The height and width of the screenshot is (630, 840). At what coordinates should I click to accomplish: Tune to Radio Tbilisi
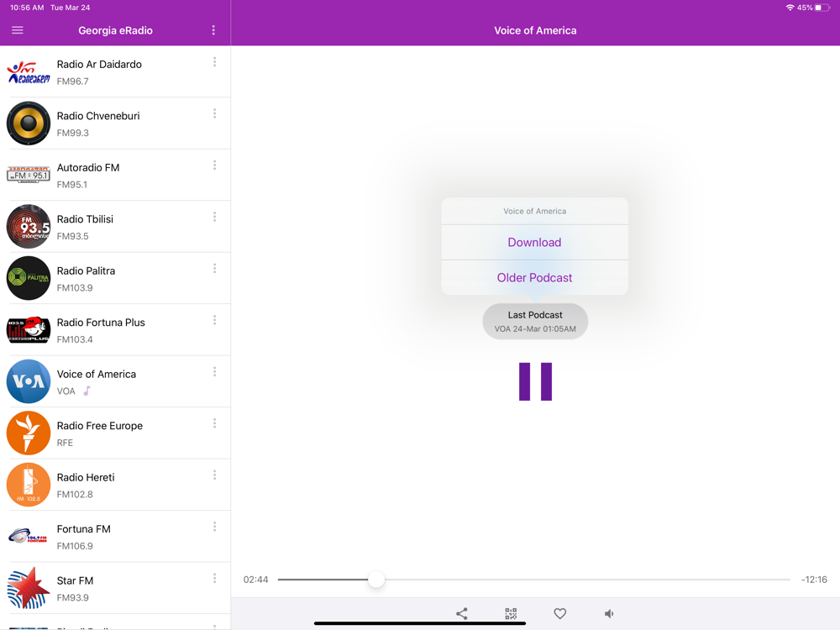(x=115, y=226)
